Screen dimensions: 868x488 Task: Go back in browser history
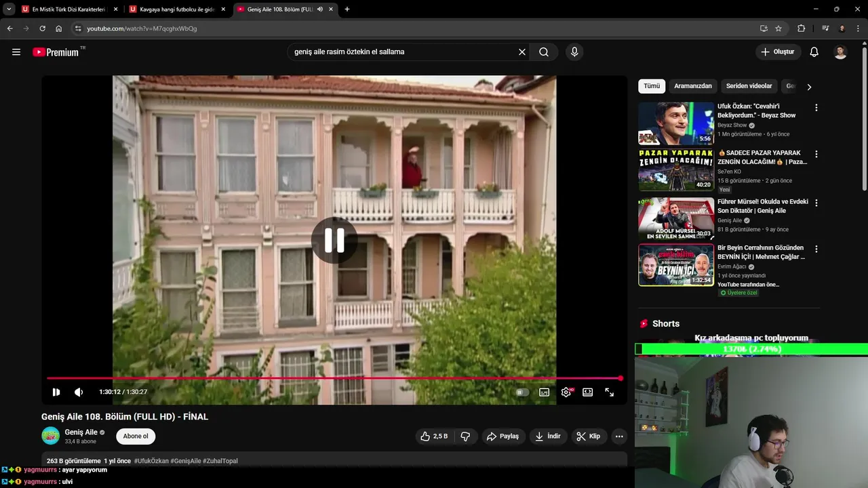[9, 28]
